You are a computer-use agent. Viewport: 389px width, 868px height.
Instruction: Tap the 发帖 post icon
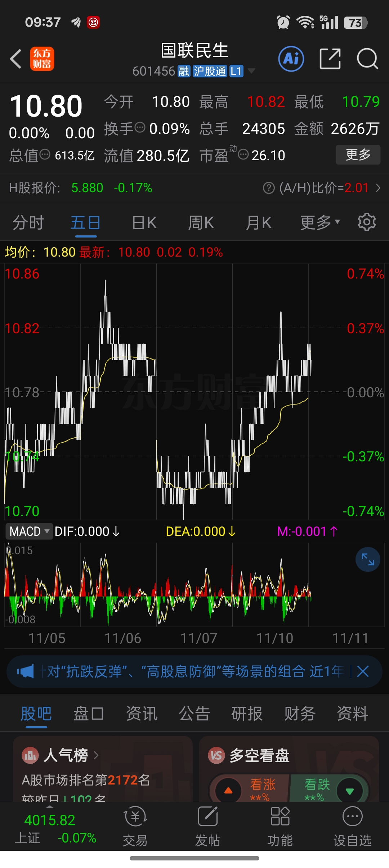[x=208, y=817]
